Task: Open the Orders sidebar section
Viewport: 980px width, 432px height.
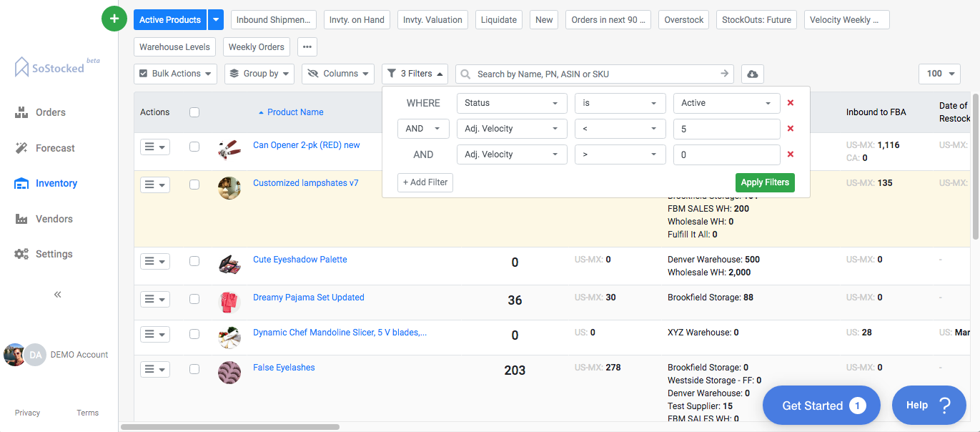Action: pyautogui.click(x=41, y=112)
